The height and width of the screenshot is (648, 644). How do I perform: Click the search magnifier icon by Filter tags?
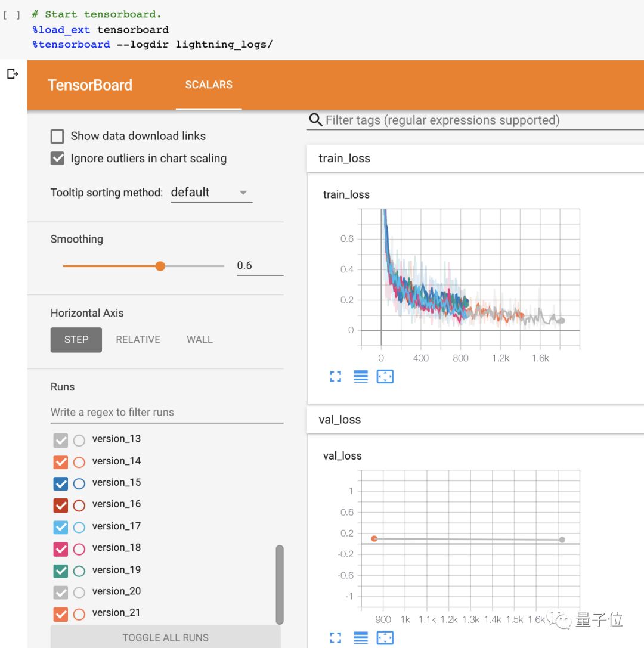(315, 120)
